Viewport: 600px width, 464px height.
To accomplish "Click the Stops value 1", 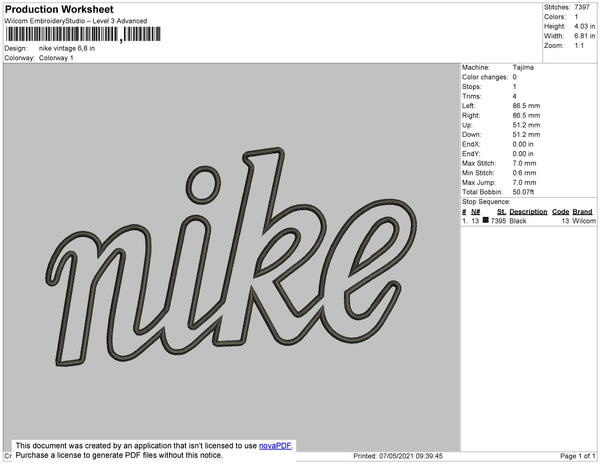I will (515, 86).
